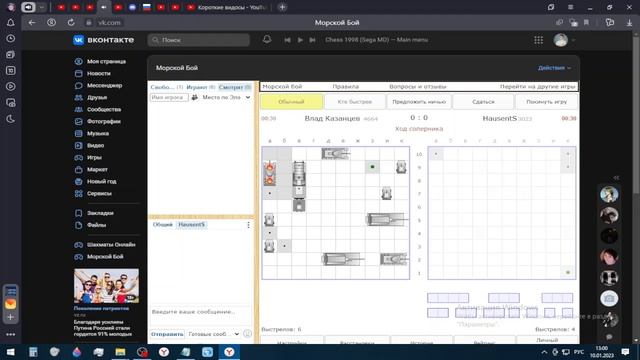
Task: Focus the Имя игрока filter field
Action: 169,98
